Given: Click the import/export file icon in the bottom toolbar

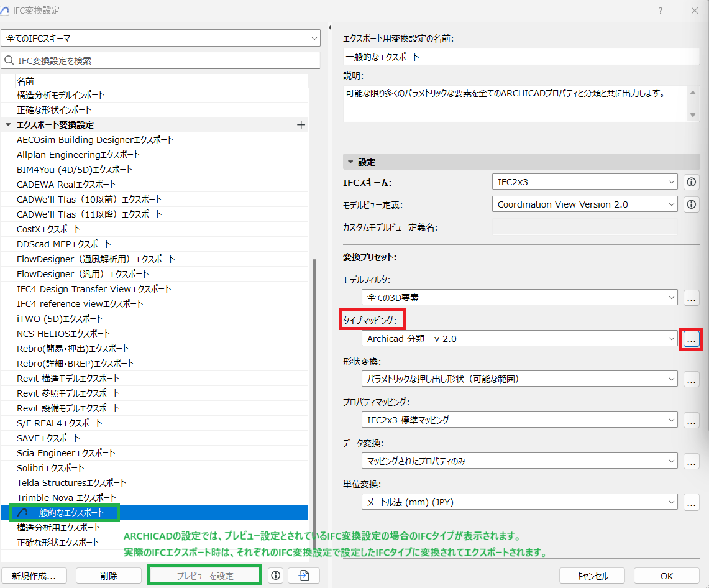Looking at the screenshot, I should point(304,576).
